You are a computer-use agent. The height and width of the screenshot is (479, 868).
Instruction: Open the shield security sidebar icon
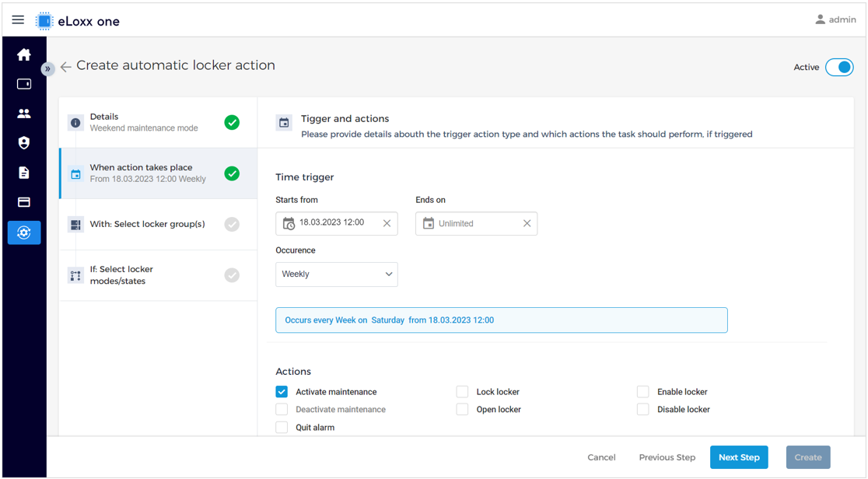pyautogui.click(x=24, y=143)
